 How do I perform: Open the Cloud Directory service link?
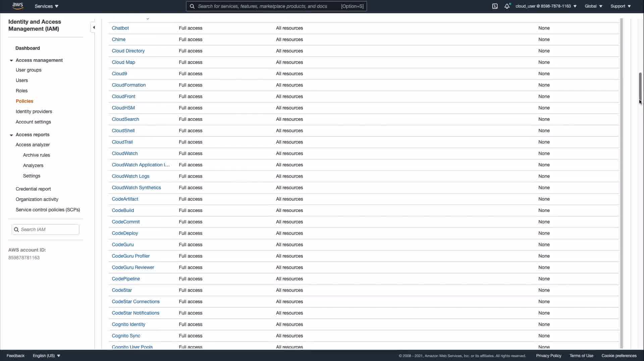click(x=128, y=51)
